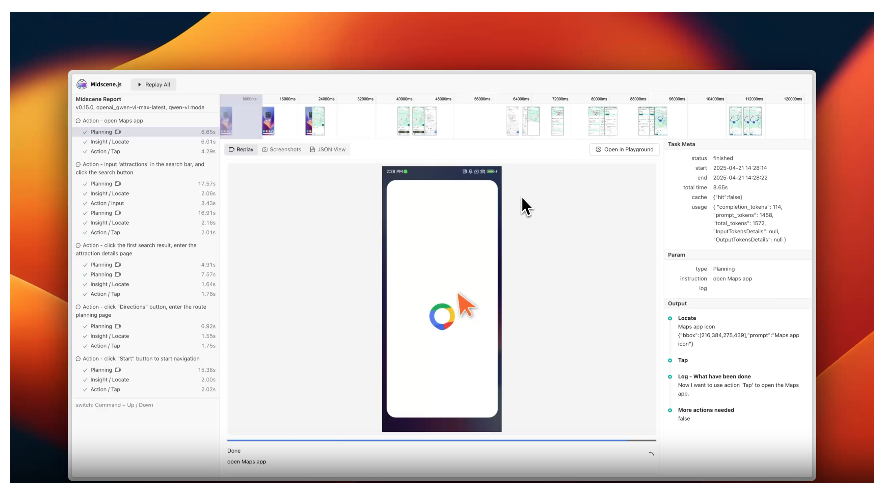Select Insight / Locate under Start navigation action
This screenshot has width=879, height=483.
(146, 379)
